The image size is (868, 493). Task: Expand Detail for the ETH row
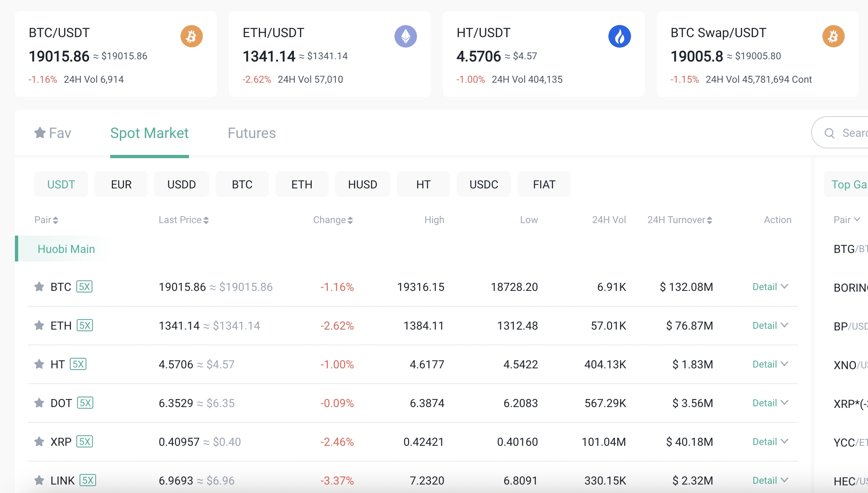[770, 326]
